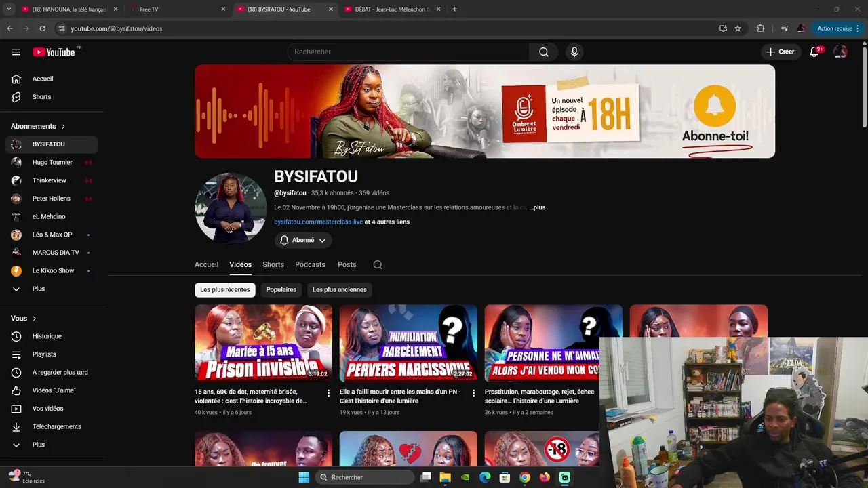868x488 pixels.
Task: Click the search magnifier button
Action: point(544,52)
